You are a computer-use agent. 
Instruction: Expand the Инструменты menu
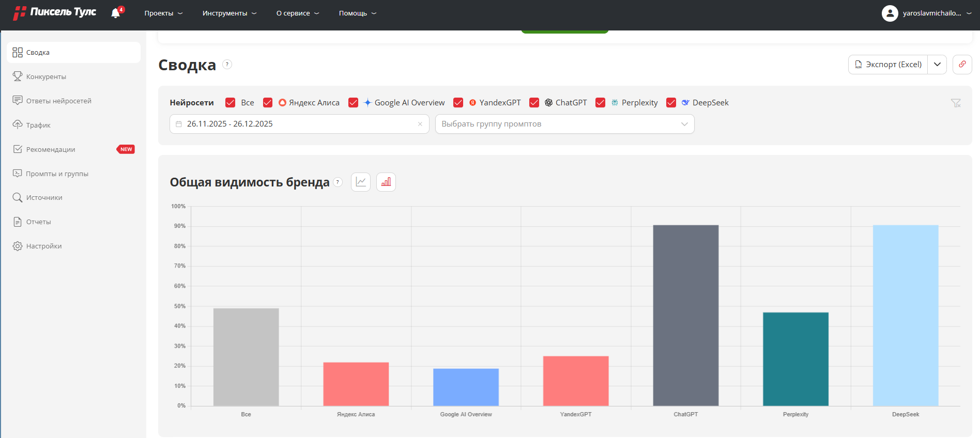coord(229,13)
